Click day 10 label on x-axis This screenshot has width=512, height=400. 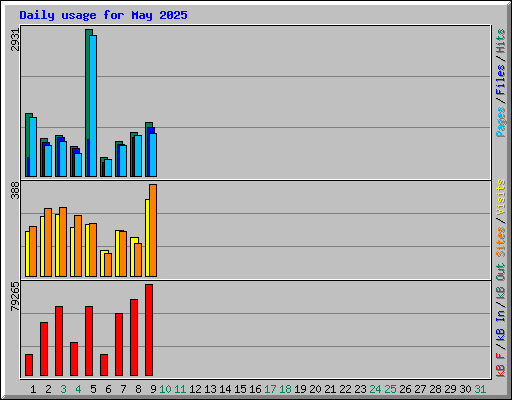point(165,389)
